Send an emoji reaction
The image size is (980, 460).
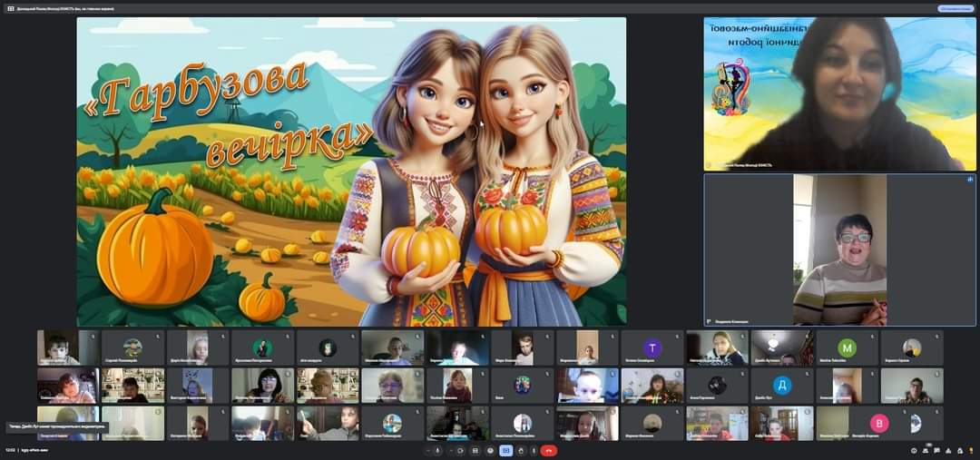[490, 451]
